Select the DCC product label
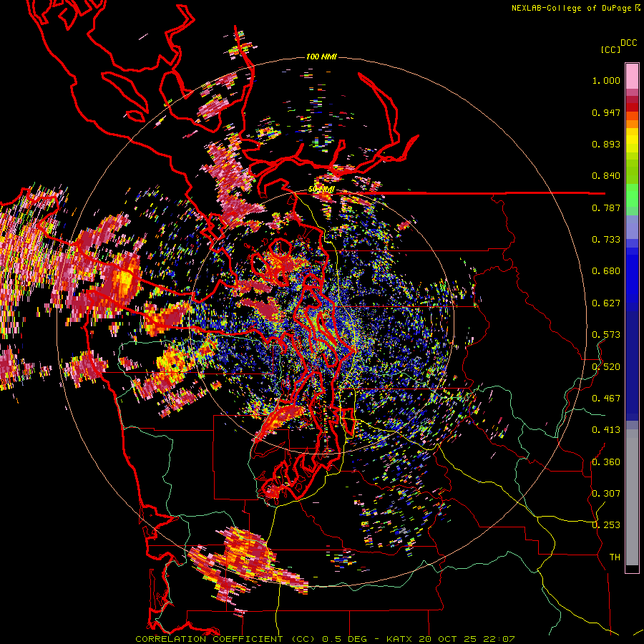This screenshot has width=644, height=644. pyautogui.click(x=629, y=43)
